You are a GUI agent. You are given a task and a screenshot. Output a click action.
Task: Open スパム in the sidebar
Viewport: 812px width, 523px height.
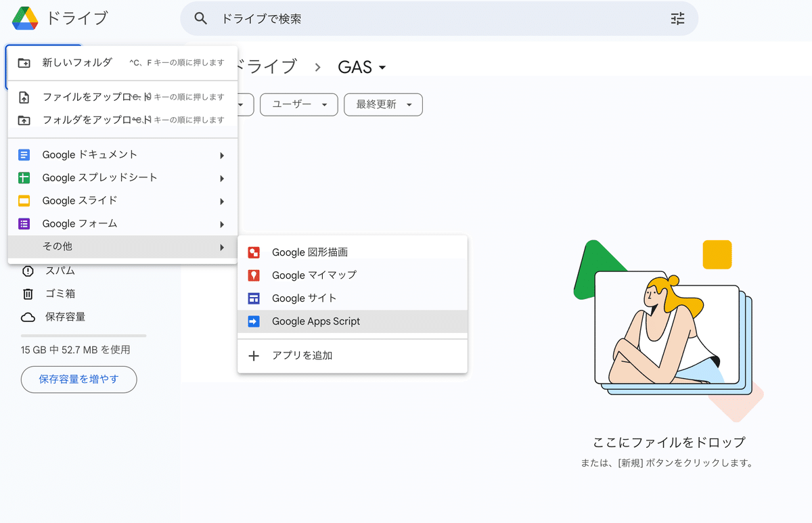click(60, 271)
